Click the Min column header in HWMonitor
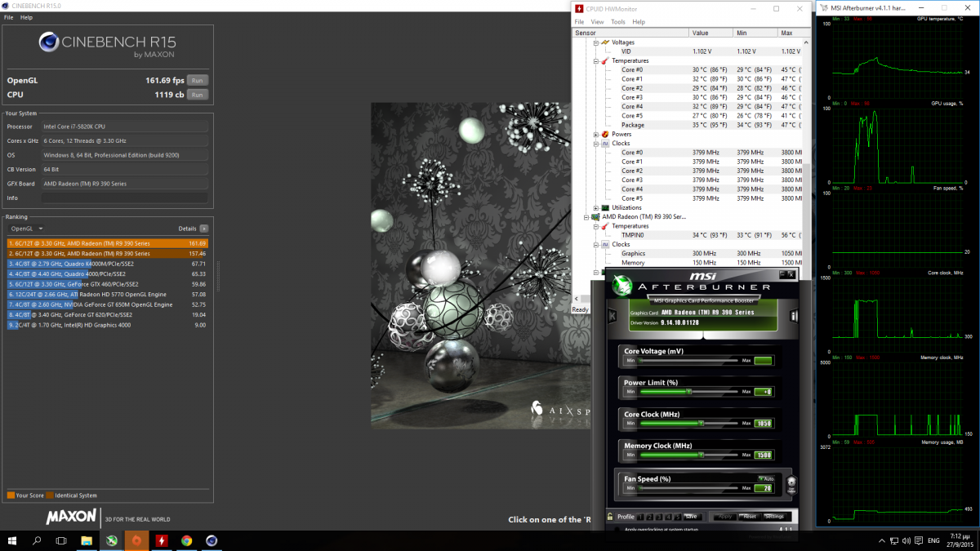 click(755, 33)
